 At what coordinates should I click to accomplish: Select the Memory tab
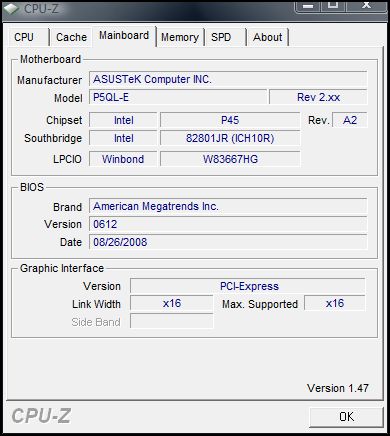click(x=180, y=37)
